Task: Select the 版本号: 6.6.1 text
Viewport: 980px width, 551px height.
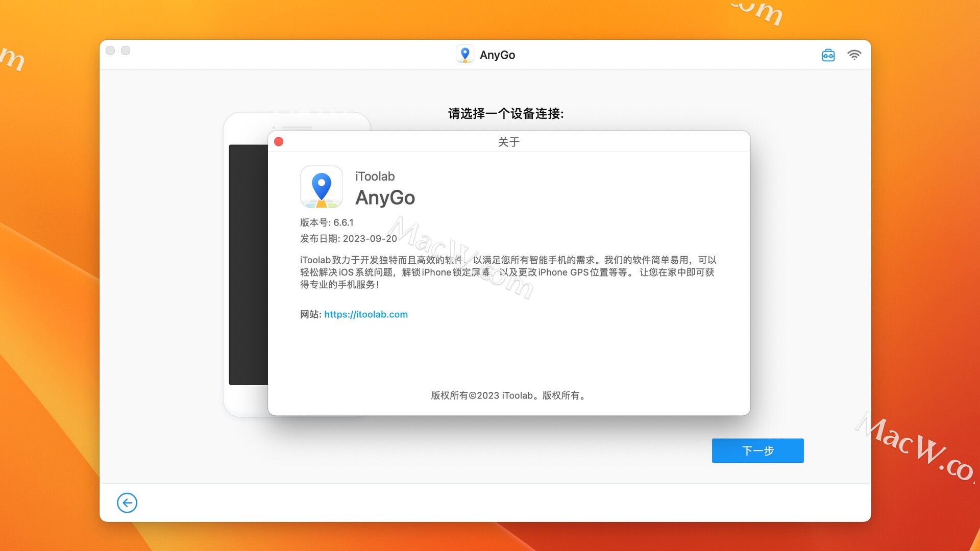Action: point(327,222)
